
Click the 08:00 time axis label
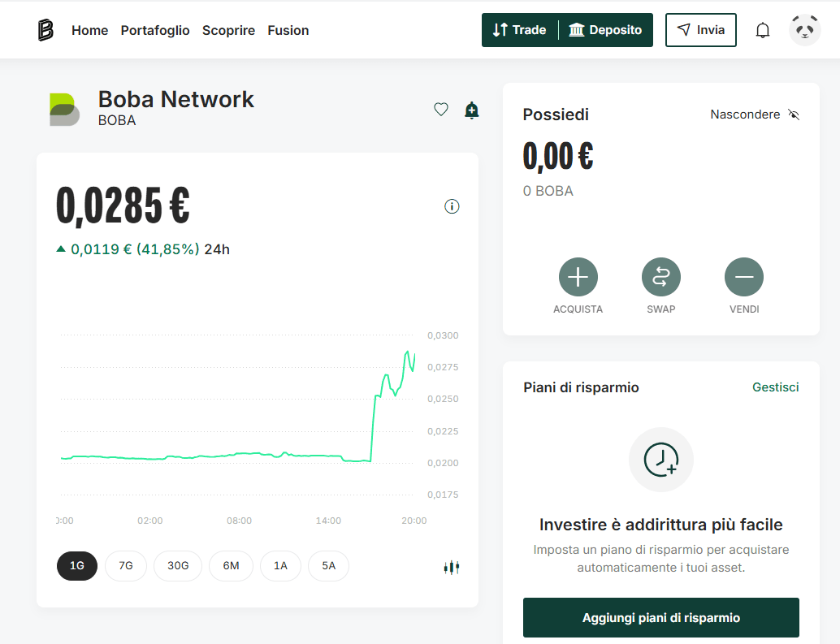pyautogui.click(x=239, y=521)
